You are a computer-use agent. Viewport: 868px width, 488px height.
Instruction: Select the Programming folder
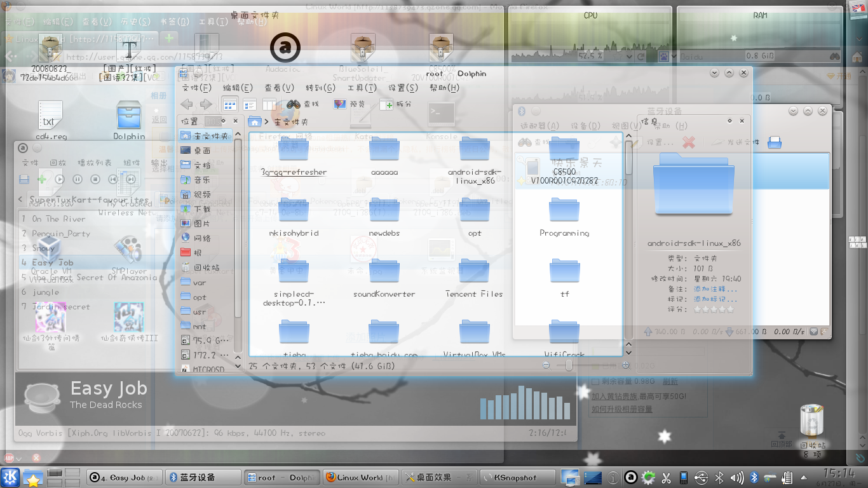tap(564, 218)
